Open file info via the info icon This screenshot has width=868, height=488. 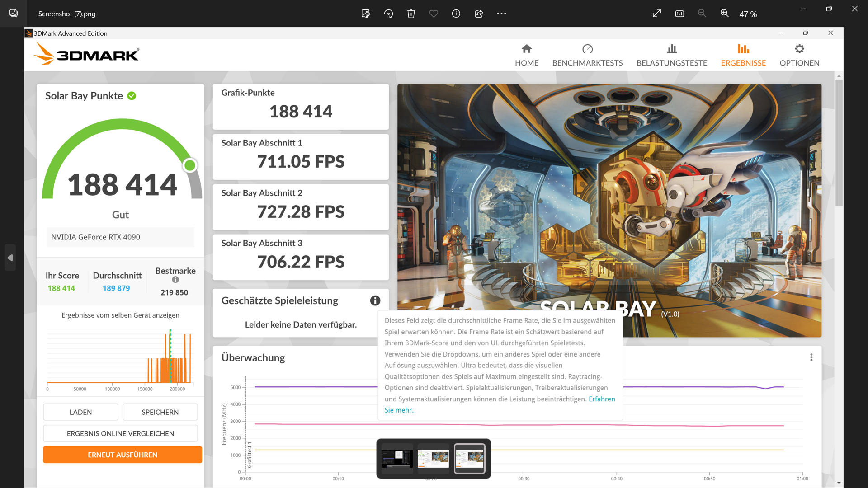[456, 14]
